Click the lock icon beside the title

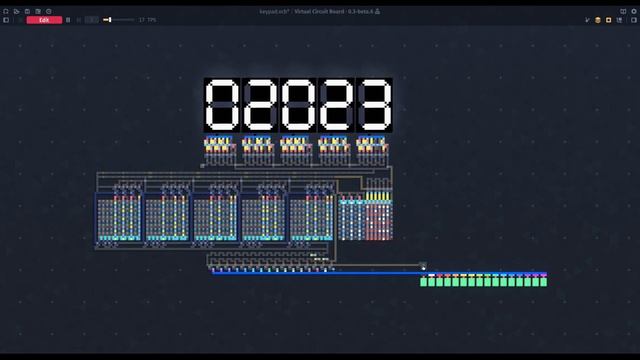378,11
